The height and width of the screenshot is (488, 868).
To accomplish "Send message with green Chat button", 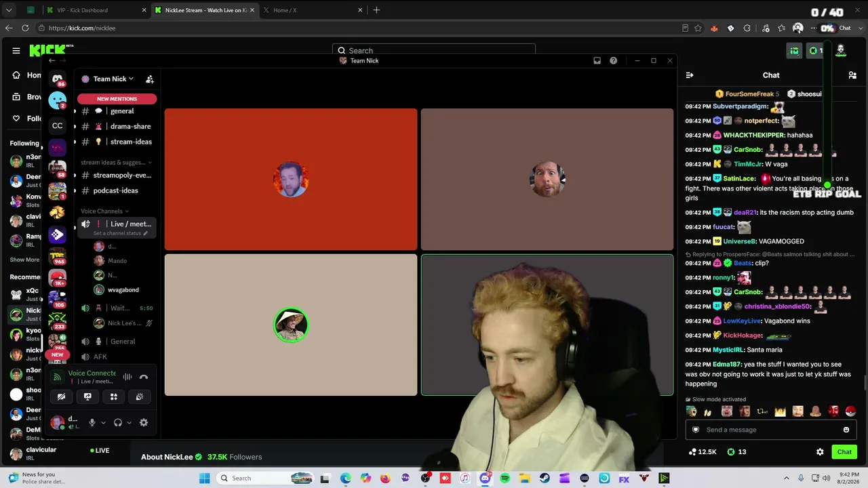I will pyautogui.click(x=844, y=451).
